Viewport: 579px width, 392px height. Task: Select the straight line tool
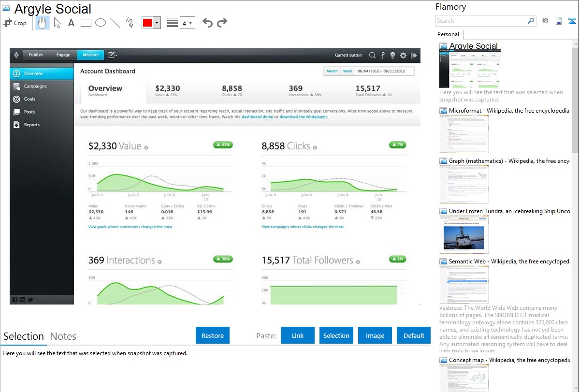(x=115, y=23)
